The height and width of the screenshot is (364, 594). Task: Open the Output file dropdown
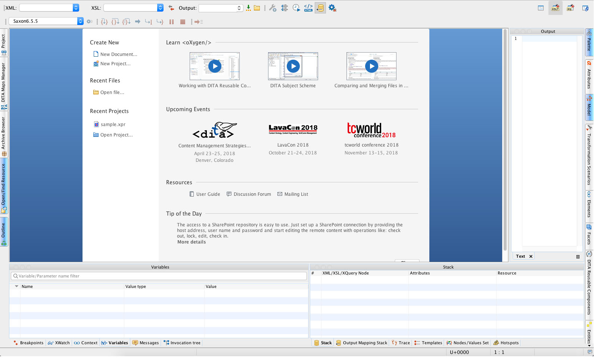[239, 8]
